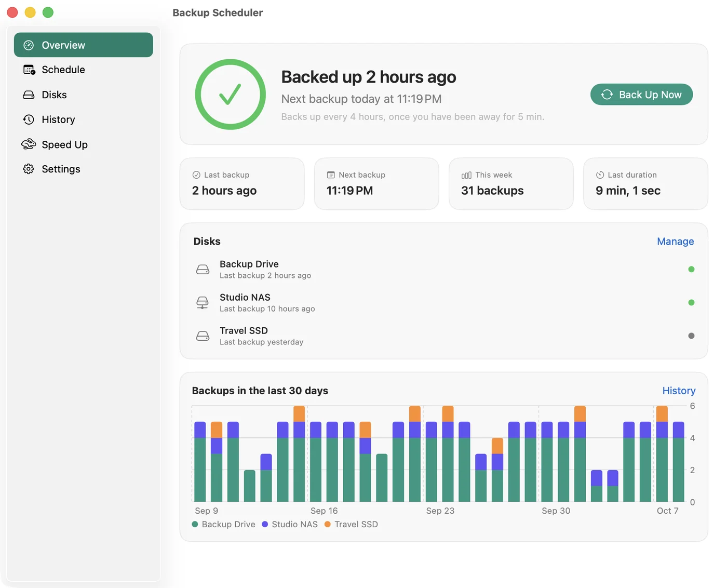The height and width of the screenshot is (588, 727).
Task: Click the "31 backups" value
Action: tap(492, 191)
